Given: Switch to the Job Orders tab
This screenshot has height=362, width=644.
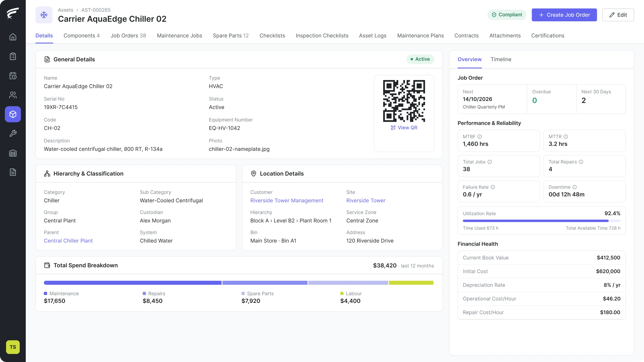Looking at the screenshot, I should coord(128,35).
